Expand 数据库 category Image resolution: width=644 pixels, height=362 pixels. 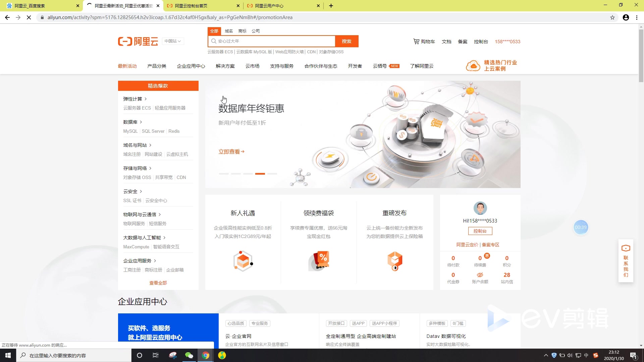pyautogui.click(x=132, y=122)
